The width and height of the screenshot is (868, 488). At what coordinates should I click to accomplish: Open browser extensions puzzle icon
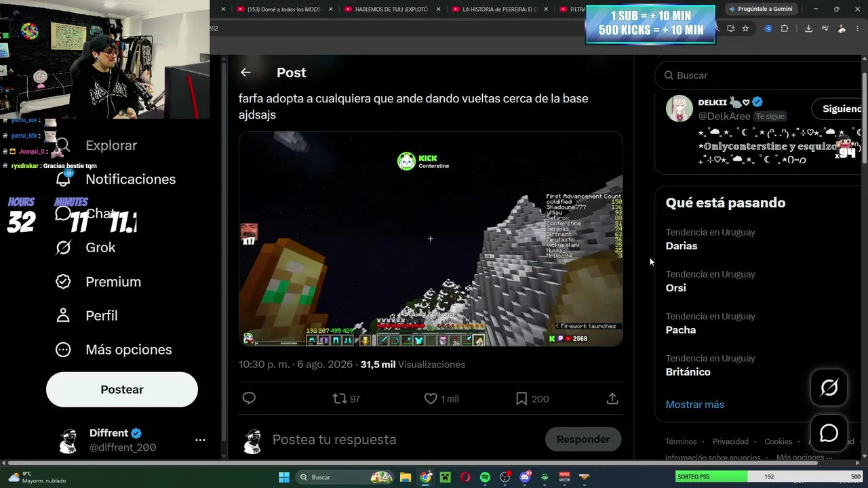click(785, 28)
